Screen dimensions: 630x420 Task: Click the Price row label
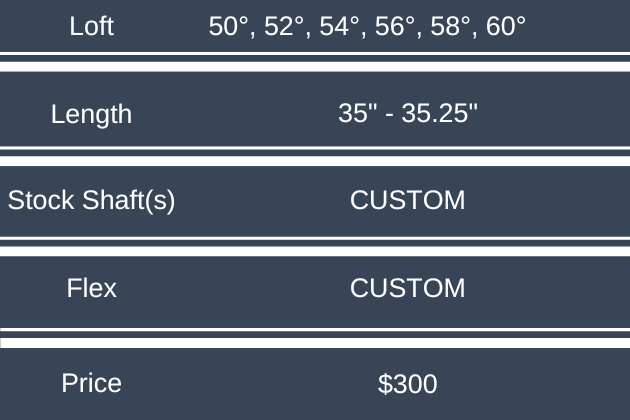[92, 383]
